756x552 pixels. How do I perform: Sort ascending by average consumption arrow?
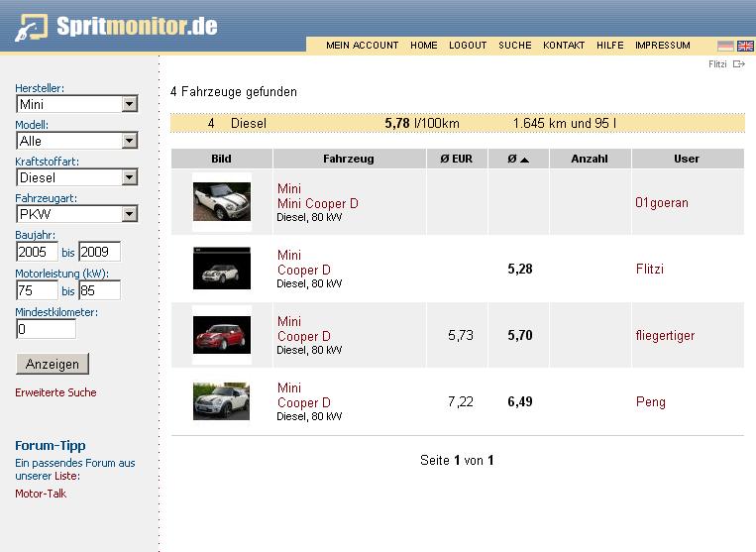tap(524, 160)
